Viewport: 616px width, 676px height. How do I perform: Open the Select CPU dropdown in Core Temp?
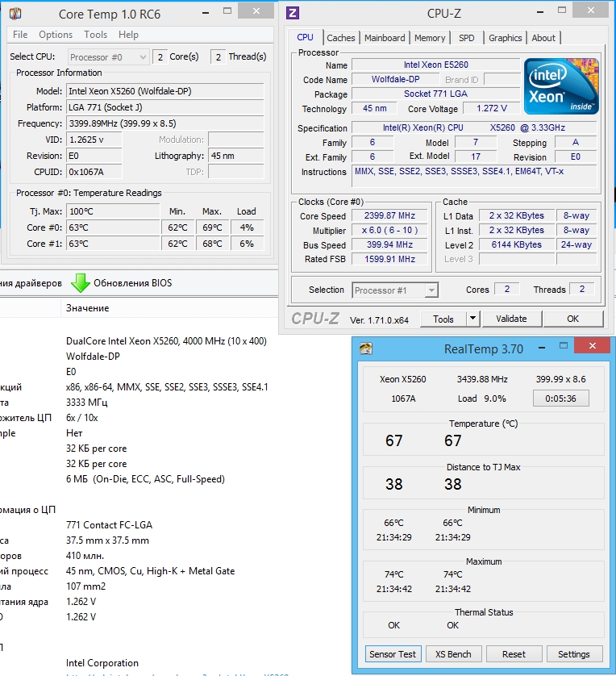(x=108, y=57)
